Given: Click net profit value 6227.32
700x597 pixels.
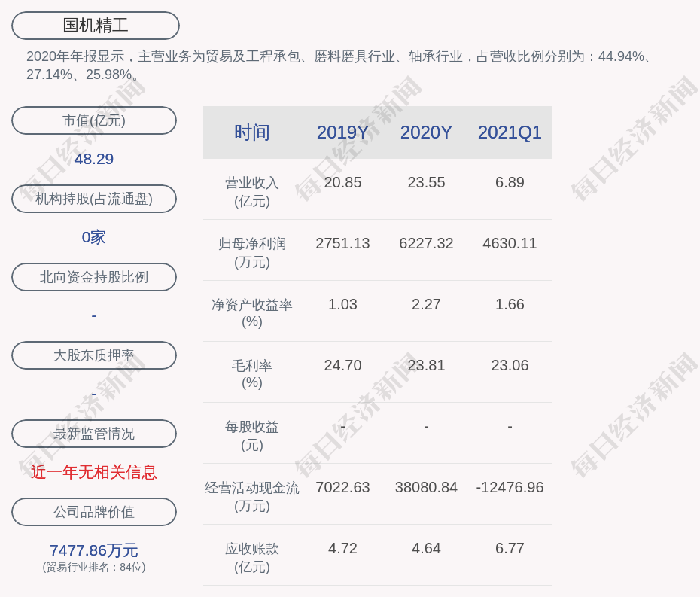Looking at the screenshot, I should [x=426, y=243].
